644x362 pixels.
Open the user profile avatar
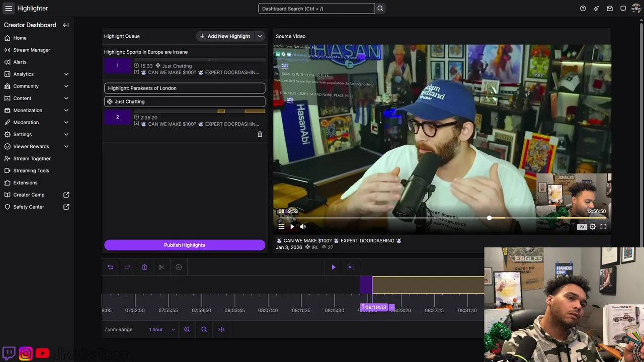coord(636,9)
